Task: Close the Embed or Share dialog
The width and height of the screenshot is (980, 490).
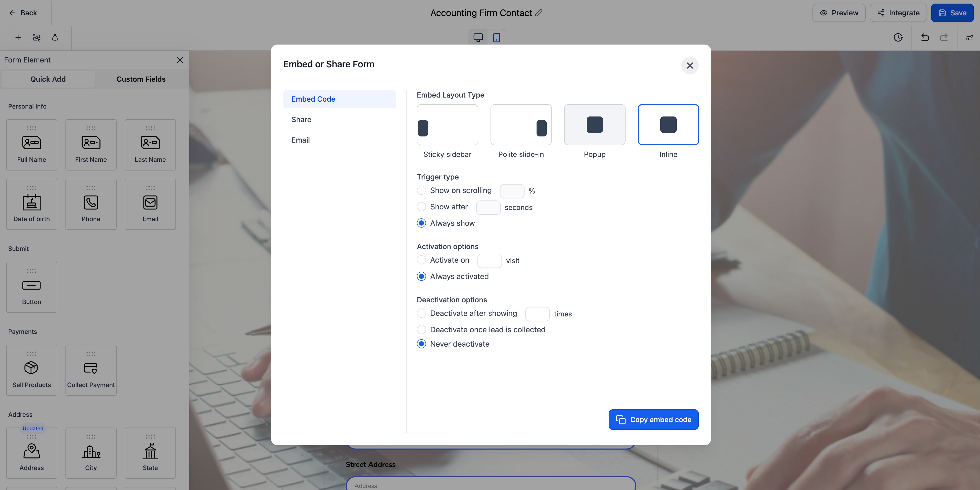Action: pyautogui.click(x=689, y=66)
